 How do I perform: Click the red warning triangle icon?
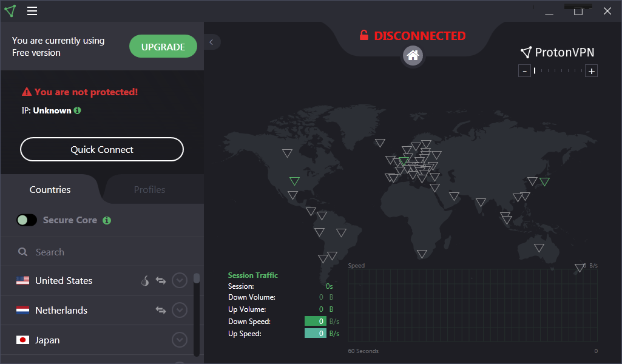pyautogui.click(x=27, y=92)
